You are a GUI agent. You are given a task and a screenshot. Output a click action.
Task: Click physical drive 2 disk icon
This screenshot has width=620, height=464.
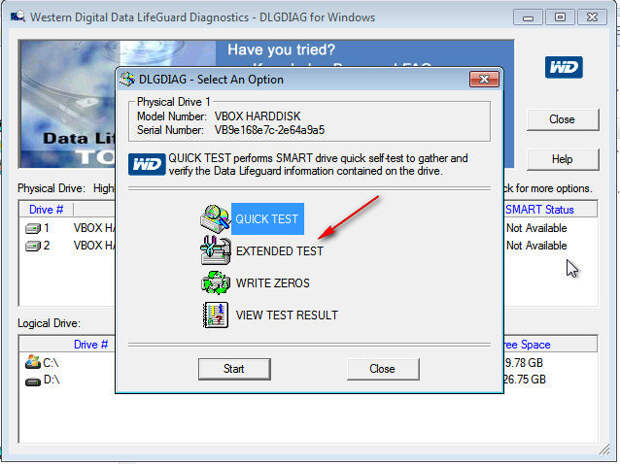click(32, 245)
